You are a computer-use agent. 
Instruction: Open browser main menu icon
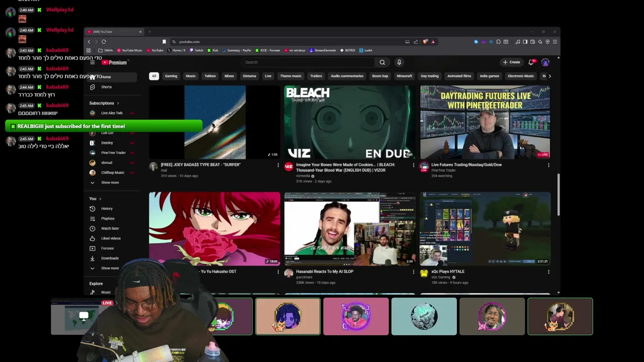pyautogui.click(x=555, y=42)
